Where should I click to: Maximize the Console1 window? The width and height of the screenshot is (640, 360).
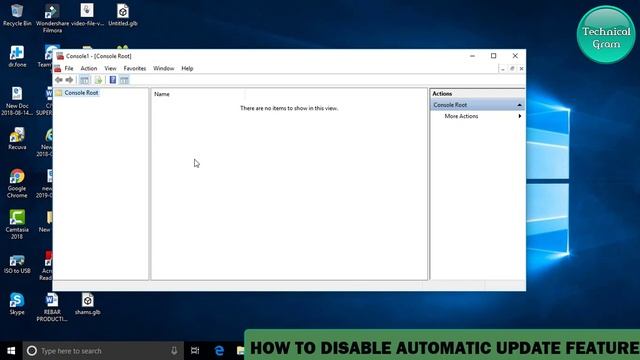[493, 56]
